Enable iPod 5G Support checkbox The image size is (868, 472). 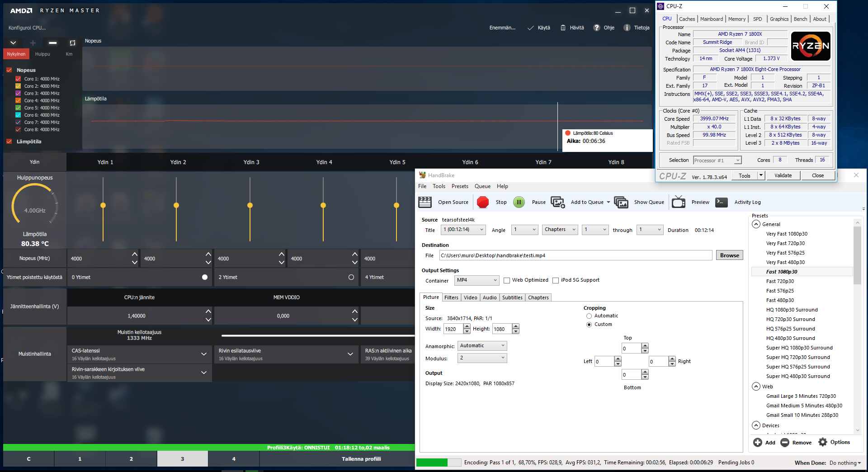coord(556,280)
